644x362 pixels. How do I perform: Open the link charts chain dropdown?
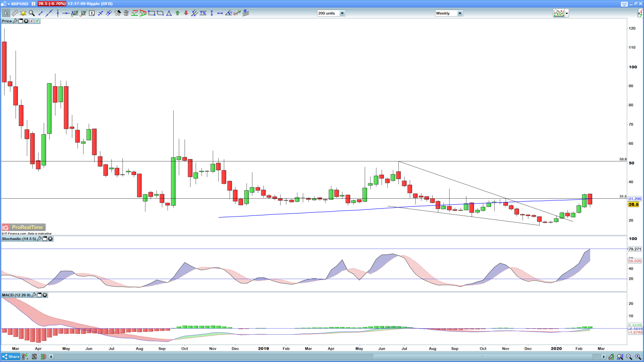click(x=25, y=357)
